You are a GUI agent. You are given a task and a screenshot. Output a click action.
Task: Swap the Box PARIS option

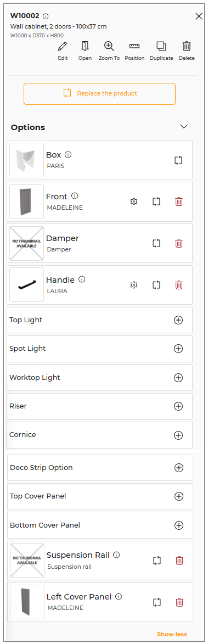[178, 160]
